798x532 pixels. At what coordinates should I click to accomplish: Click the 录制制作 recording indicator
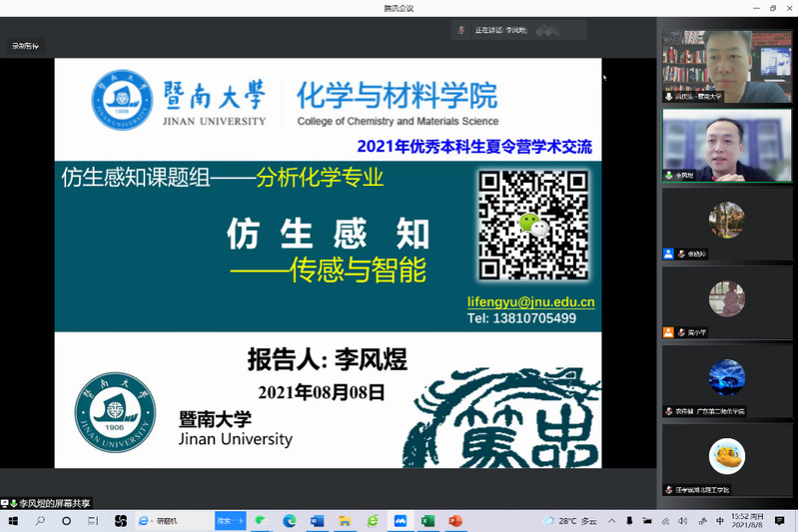pyautogui.click(x=25, y=46)
